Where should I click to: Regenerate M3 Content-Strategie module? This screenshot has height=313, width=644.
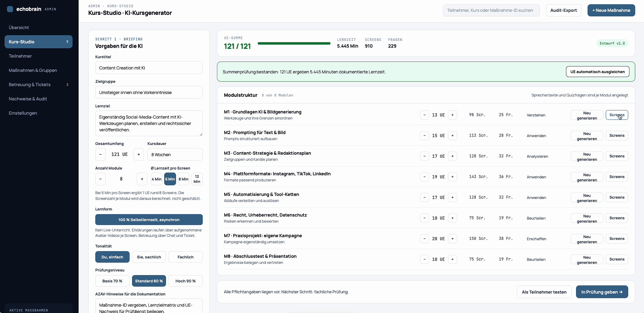(587, 156)
